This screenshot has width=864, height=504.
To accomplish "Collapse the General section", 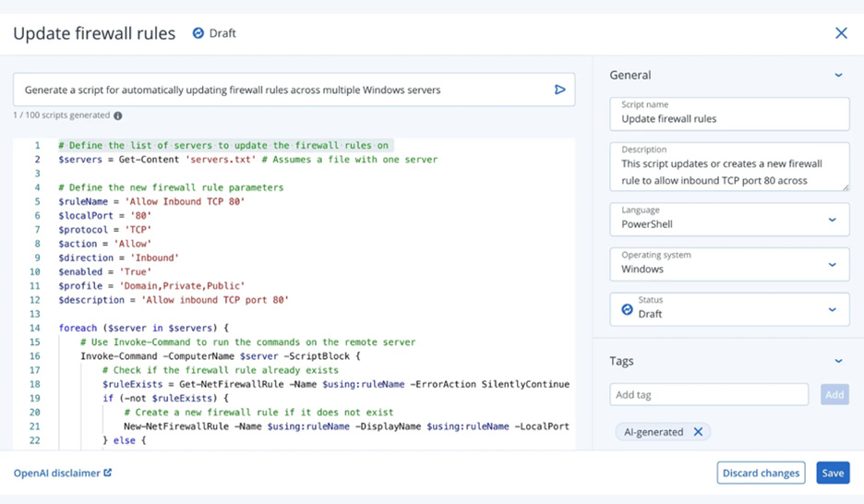I will click(x=838, y=76).
